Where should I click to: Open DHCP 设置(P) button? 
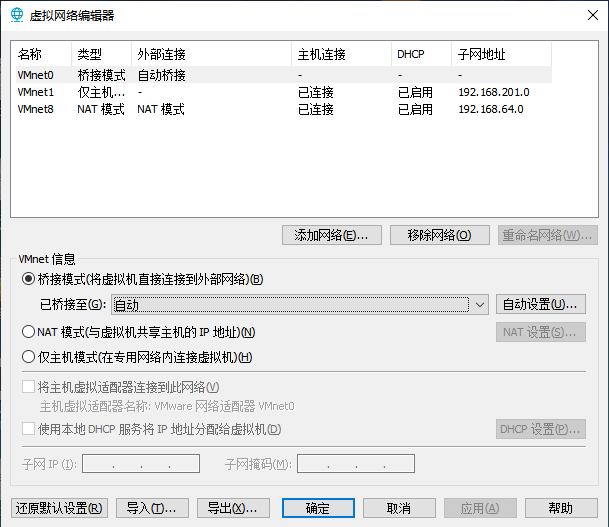click(541, 429)
